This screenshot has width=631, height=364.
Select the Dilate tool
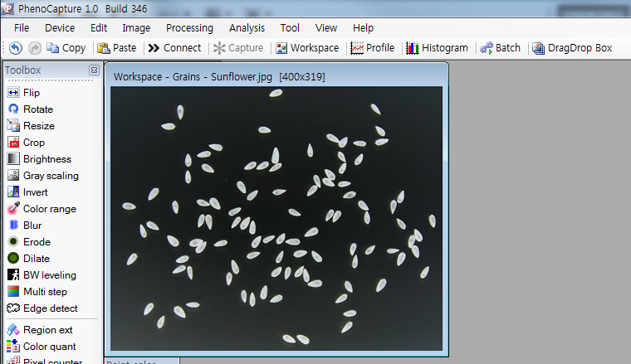point(36,259)
